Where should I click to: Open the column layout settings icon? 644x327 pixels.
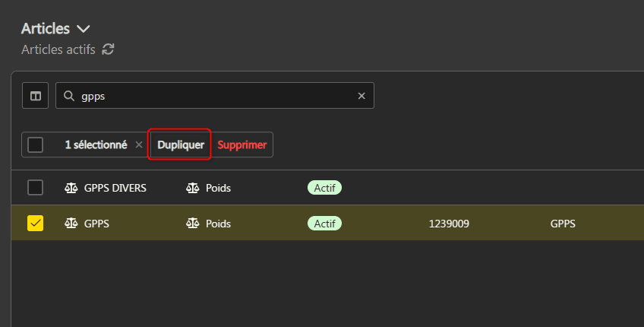(x=35, y=96)
